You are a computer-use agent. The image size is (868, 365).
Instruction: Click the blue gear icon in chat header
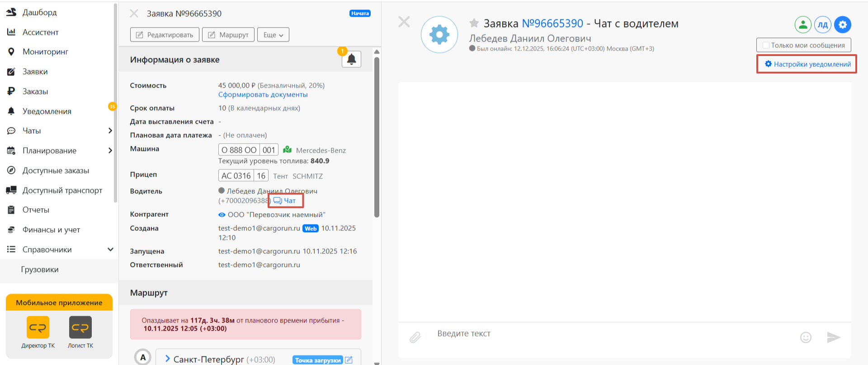843,25
